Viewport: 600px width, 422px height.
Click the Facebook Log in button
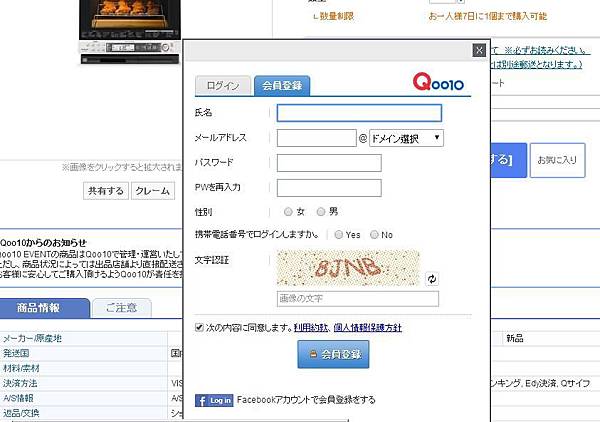(x=214, y=401)
